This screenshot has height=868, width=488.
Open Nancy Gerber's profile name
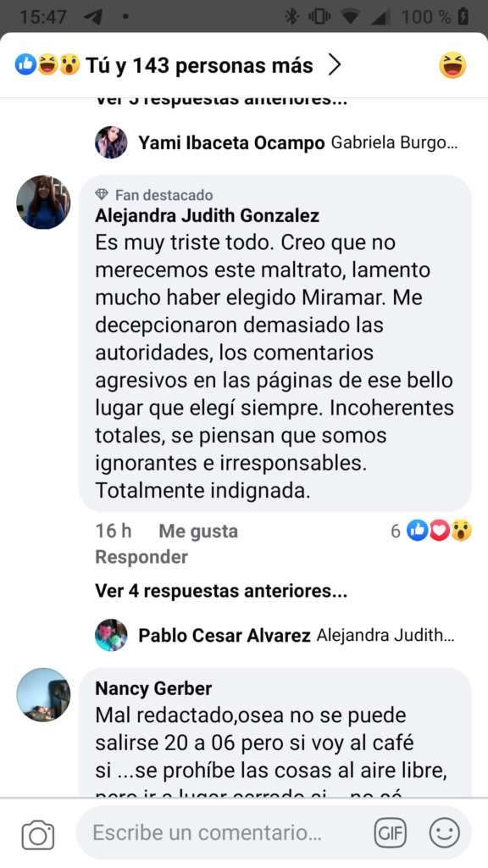(153, 688)
